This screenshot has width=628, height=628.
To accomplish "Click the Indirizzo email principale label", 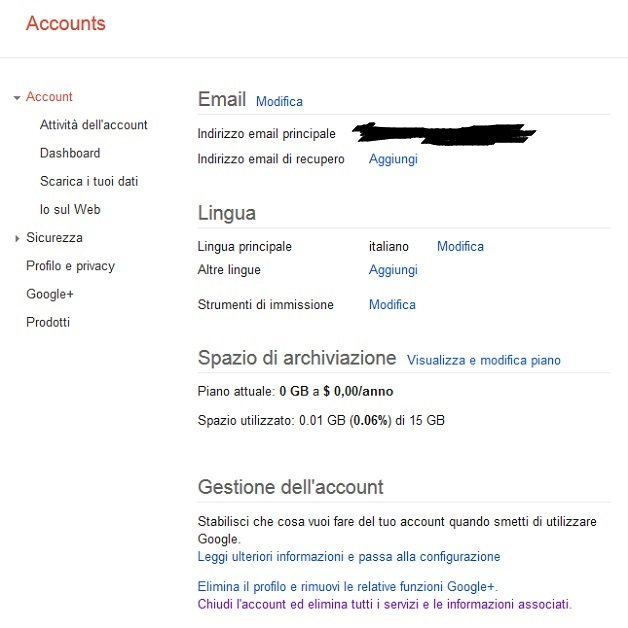I will coord(266,134).
